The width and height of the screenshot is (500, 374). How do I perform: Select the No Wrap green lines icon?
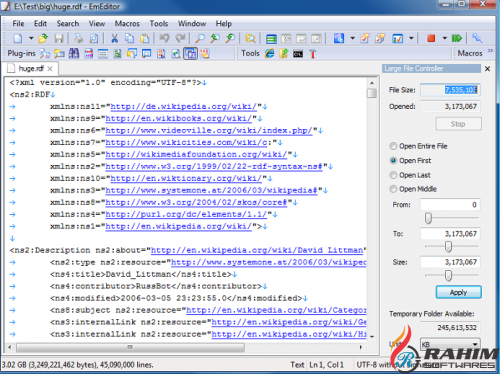coord(271,39)
